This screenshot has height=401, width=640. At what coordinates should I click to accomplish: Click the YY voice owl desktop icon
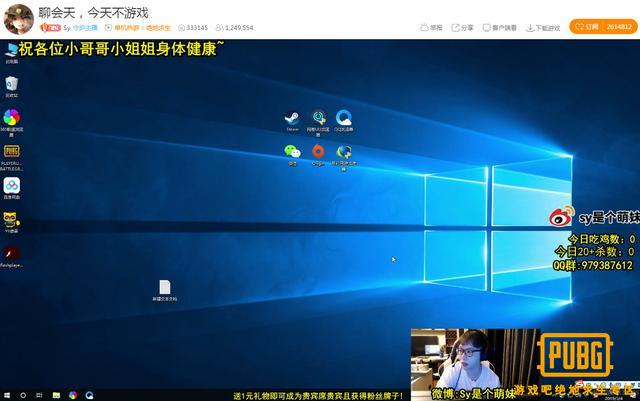pos(11,222)
